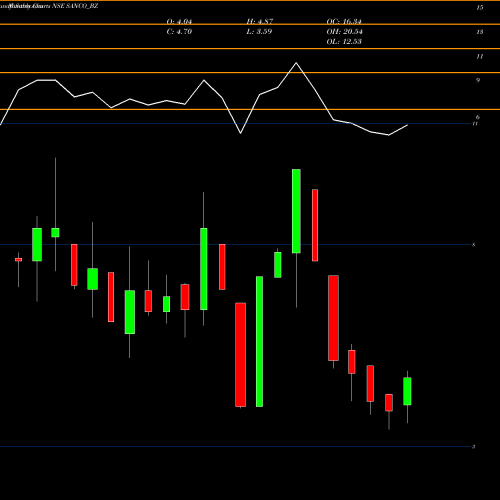Click the axis label 15

pyautogui.click(x=480, y=8)
